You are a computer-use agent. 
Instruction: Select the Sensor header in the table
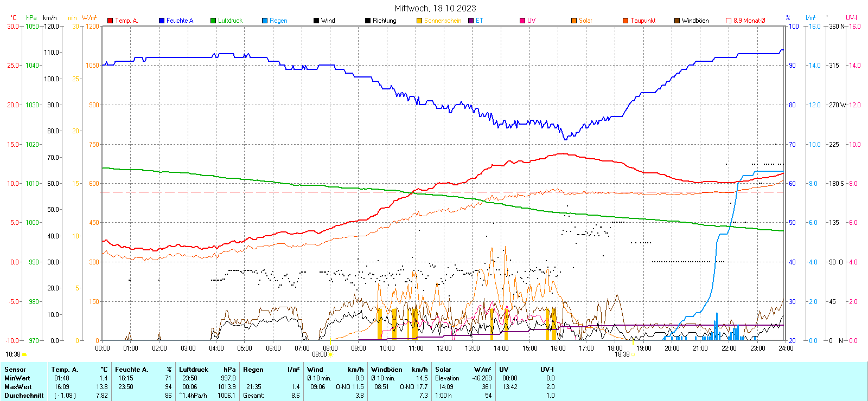point(15,370)
